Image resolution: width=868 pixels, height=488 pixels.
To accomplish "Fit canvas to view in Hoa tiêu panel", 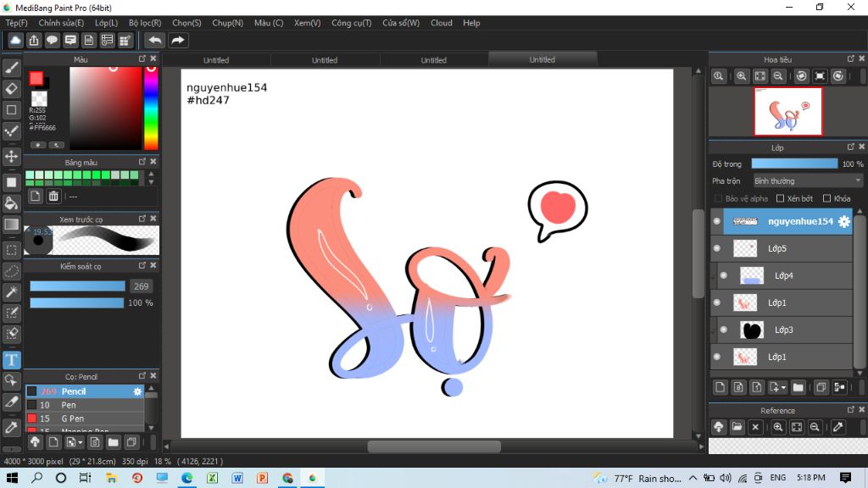I will (760, 76).
